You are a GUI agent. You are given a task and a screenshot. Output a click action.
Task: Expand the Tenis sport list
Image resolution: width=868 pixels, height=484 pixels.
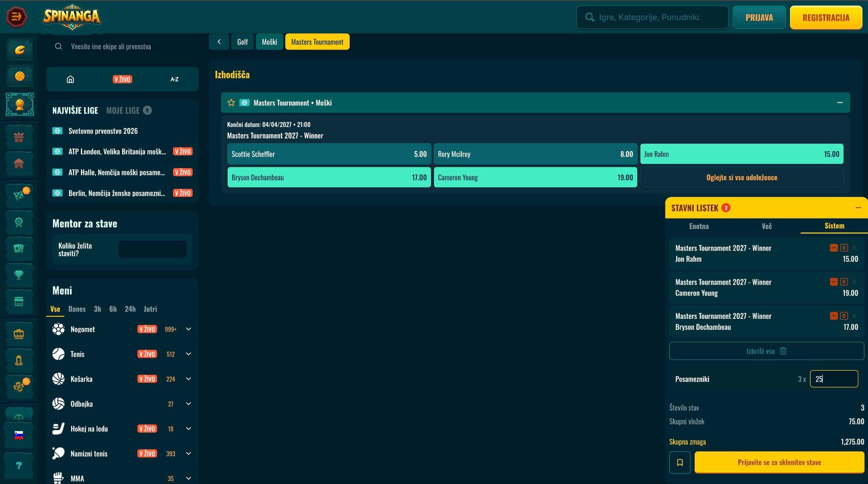[189, 354]
